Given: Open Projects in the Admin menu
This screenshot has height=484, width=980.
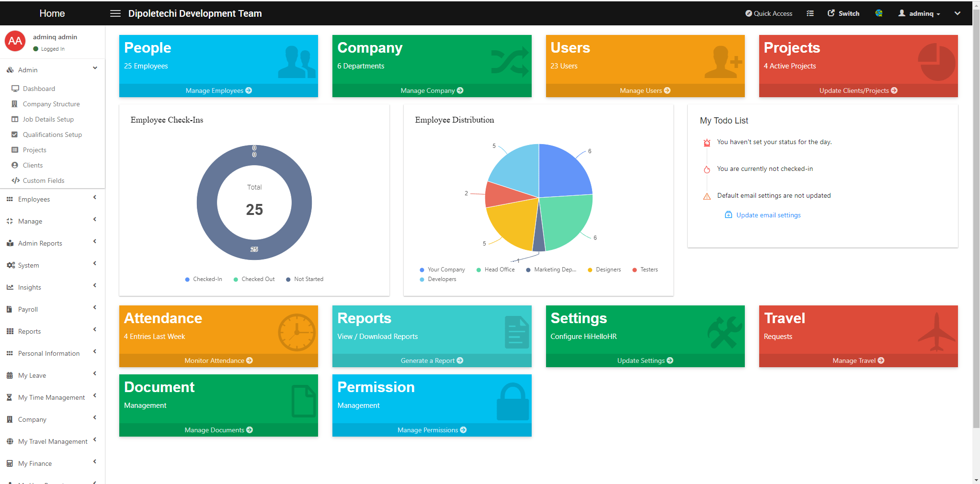Looking at the screenshot, I should [34, 150].
